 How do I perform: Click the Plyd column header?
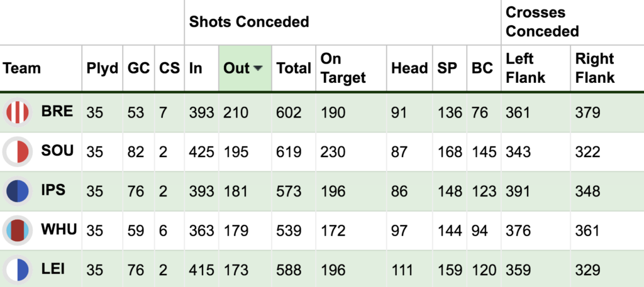coord(103,68)
